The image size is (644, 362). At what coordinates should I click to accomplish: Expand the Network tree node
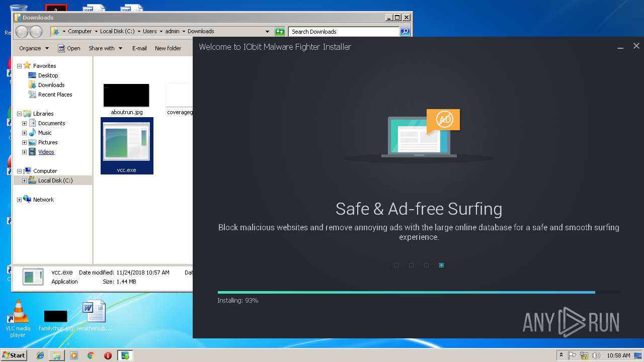coord(19,200)
